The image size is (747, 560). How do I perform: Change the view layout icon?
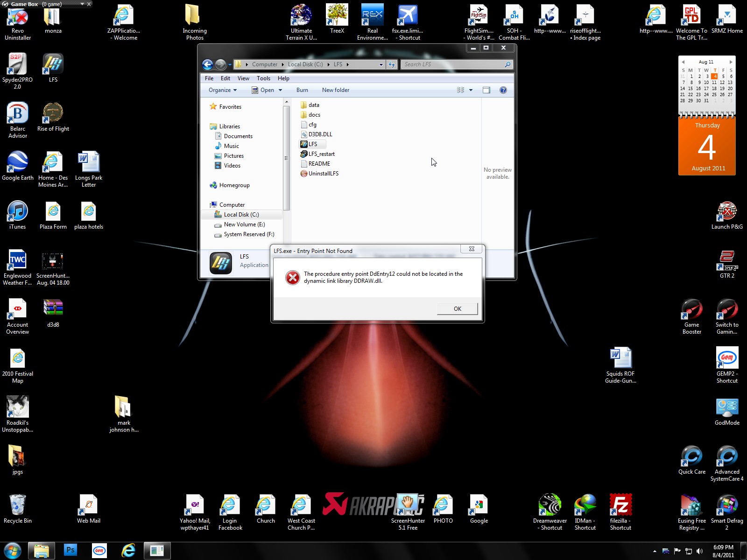(460, 90)
